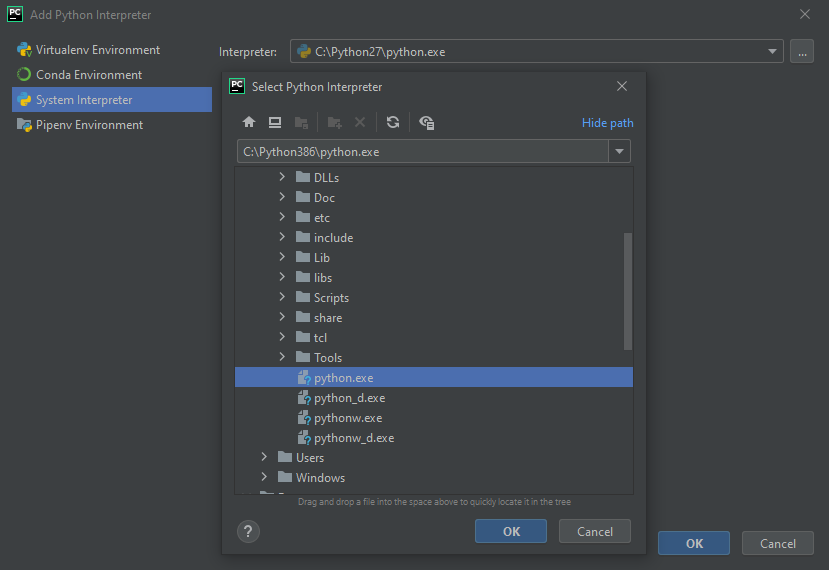Open the help question mark button
This screenshot has width=829, height=570.
point(248,531)
